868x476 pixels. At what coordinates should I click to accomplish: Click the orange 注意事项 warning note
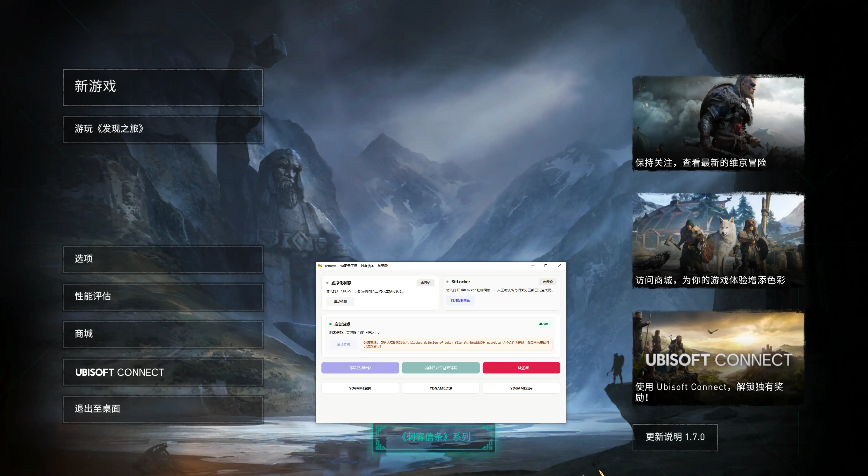pos(457,344)
